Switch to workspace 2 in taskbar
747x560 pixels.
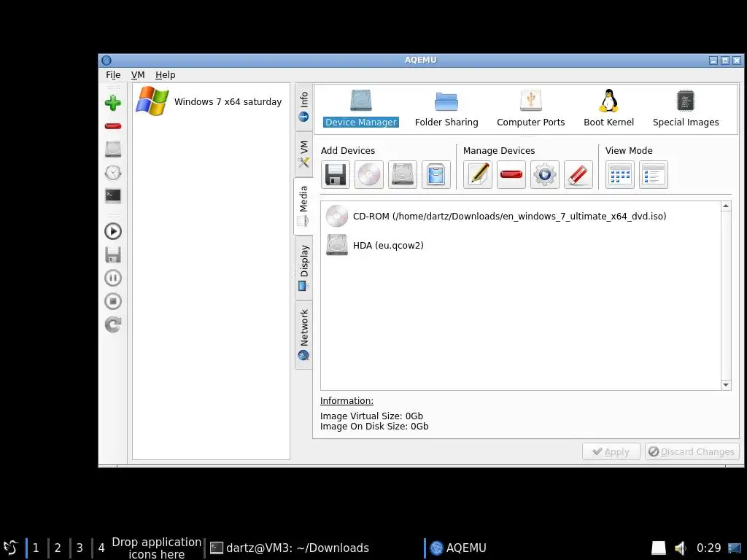click(58, 548)
